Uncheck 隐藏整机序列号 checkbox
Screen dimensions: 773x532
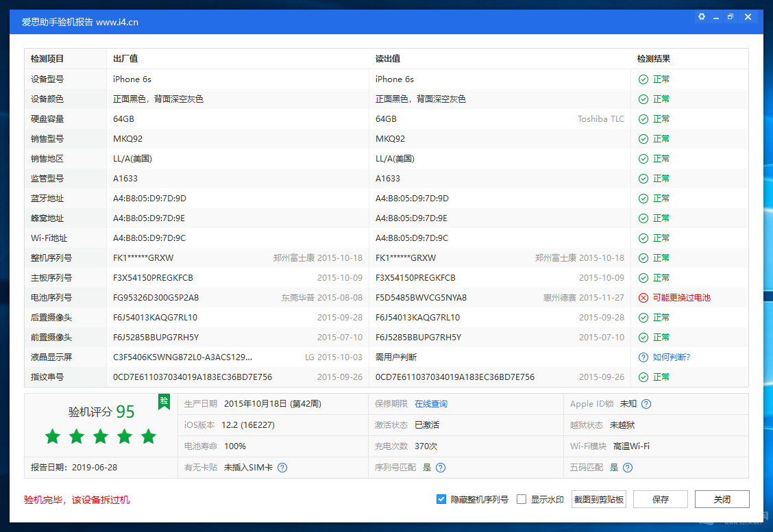441,499
